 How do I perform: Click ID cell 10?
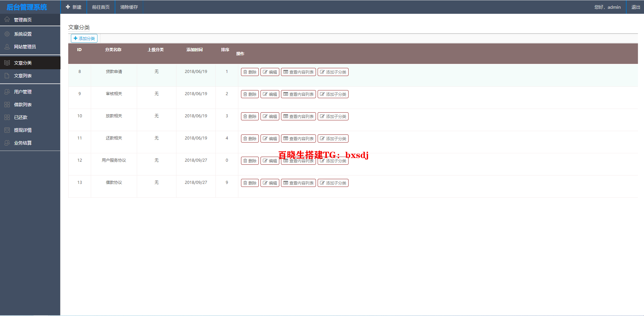pos(80,116)
